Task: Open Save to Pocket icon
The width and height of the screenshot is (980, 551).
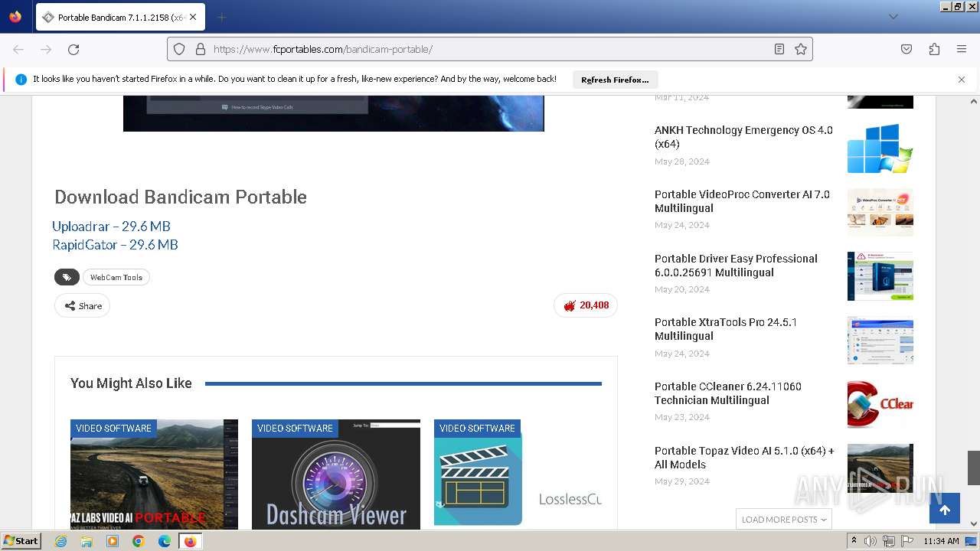Action: 906,49
